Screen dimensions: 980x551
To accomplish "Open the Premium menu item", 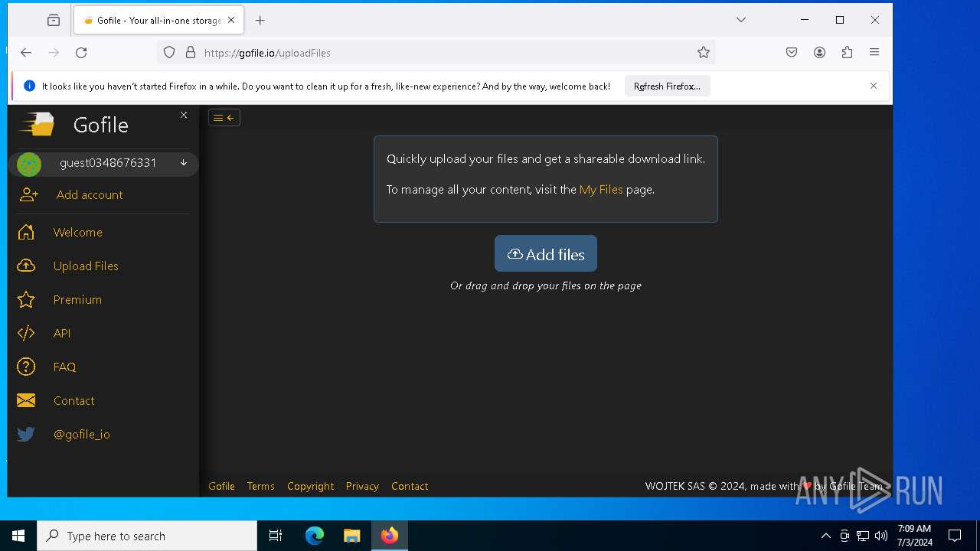I will point(77,300).
